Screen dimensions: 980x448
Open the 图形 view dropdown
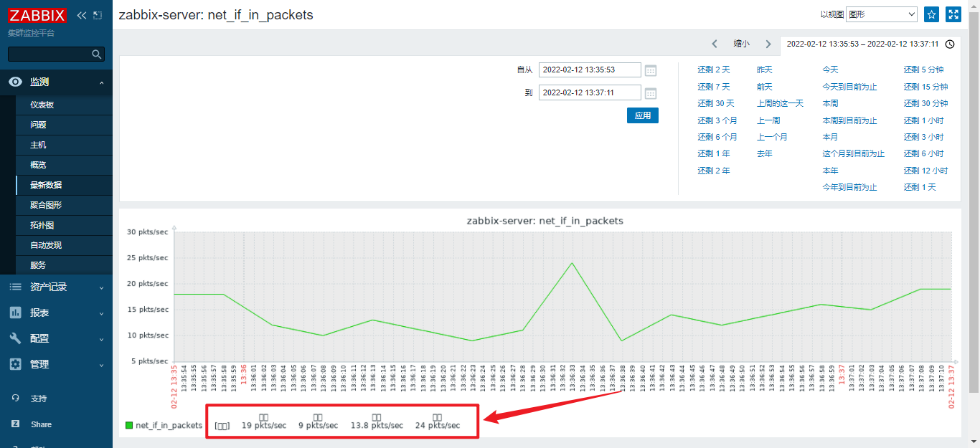[881, 14]
